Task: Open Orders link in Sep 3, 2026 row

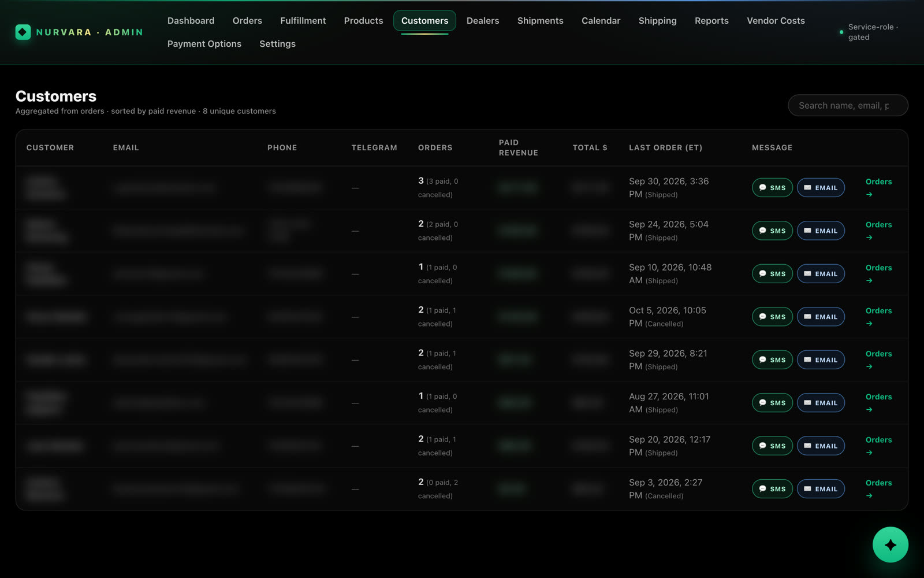Action: coord(878,489)
